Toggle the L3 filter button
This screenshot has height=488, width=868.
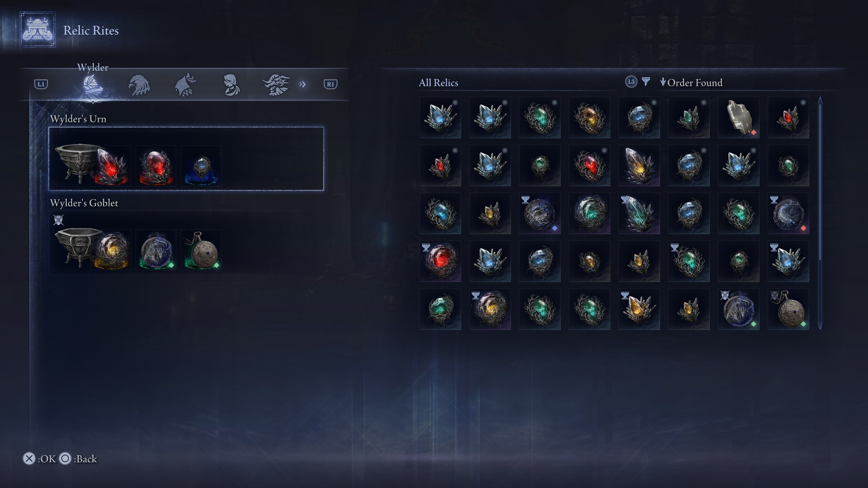pos(631,82)
